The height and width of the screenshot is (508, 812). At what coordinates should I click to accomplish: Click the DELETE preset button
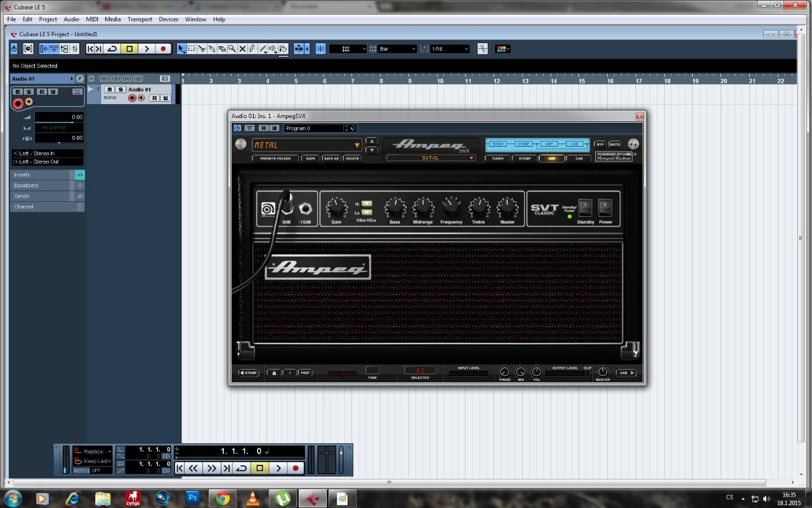point(352,158)
